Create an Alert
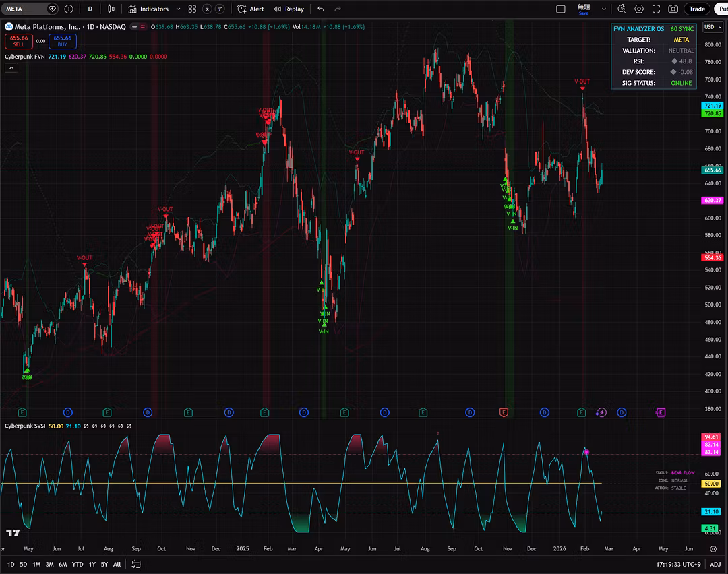Viewport: 728px width, 574px height. tap(251, 9)
